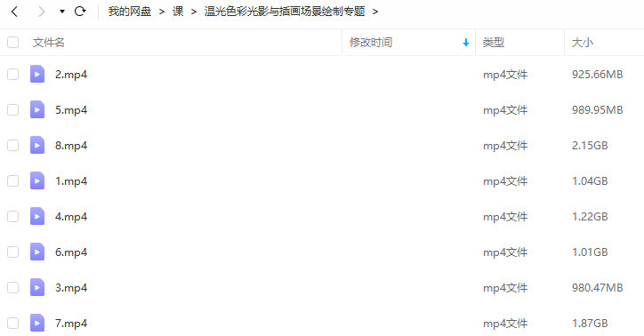Check the box for 3.mp4
Image resolution: width=644 pixels, height=336 pixels.
13,288
